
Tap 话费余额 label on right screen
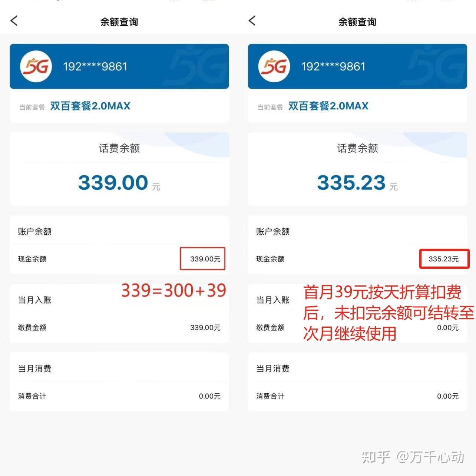357,148
